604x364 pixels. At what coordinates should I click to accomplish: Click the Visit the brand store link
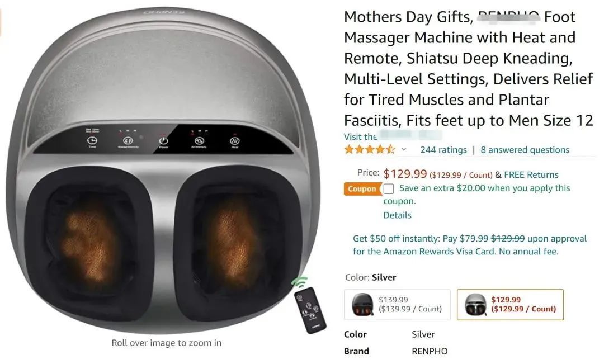click(x=393, y=136)
